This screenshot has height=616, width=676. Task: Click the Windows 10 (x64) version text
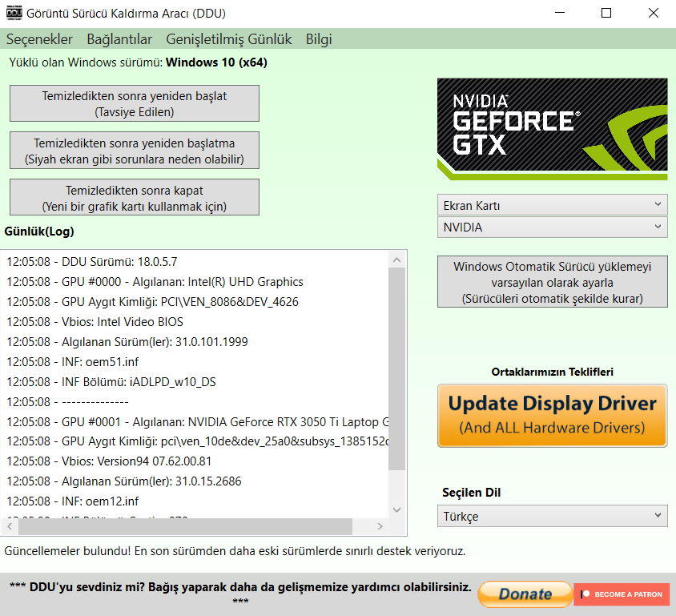(216, 62)
